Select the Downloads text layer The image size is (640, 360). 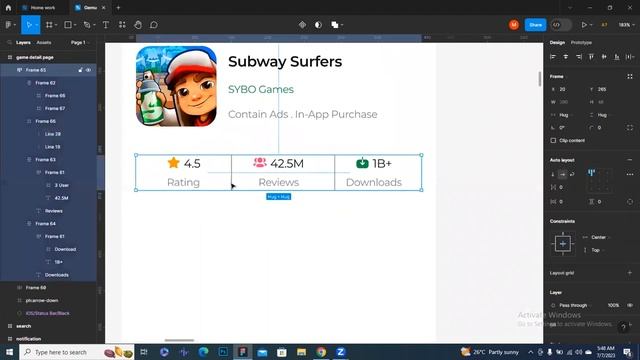point(56,275)
